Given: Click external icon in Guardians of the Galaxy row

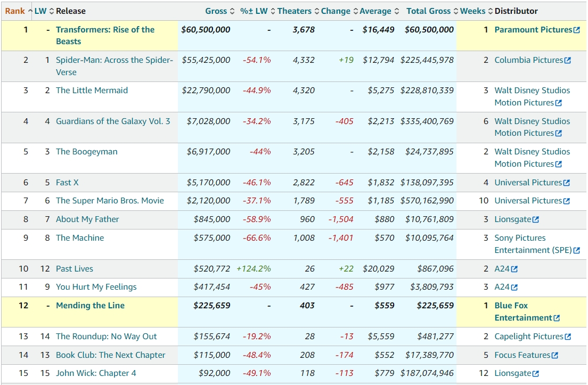Looking at the screenshot, I should 558,133.
